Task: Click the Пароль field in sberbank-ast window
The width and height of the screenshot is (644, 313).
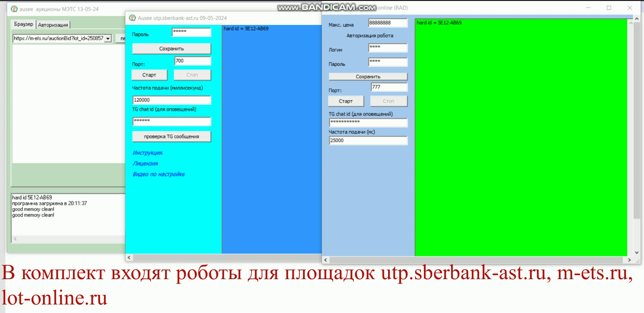Action: [x=191, y=32]
